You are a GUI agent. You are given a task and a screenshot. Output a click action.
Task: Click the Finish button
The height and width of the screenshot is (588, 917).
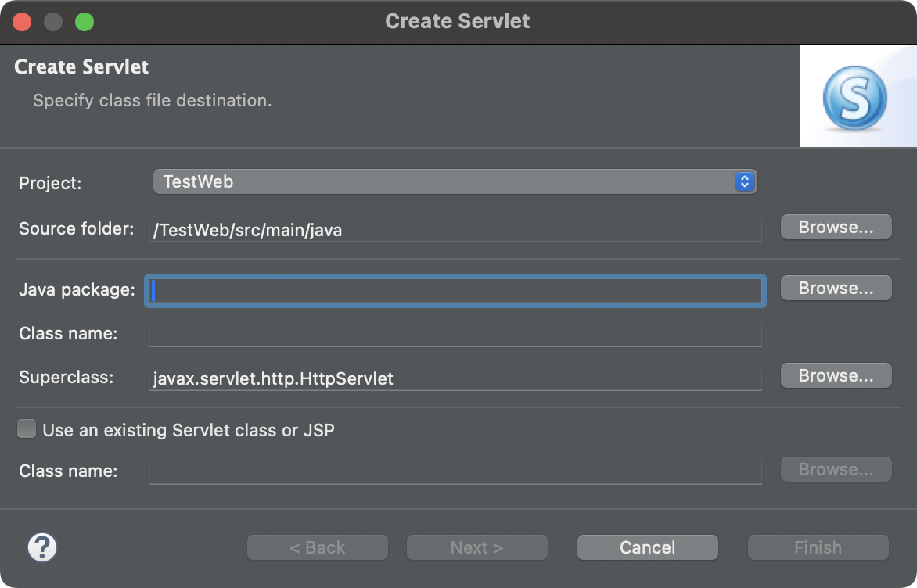(x=818, y=547)
